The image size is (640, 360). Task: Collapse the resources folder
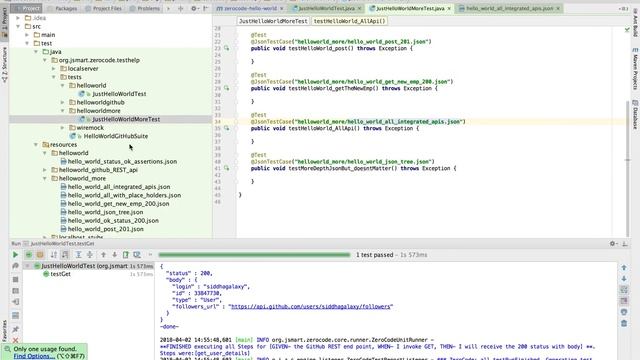36,144
